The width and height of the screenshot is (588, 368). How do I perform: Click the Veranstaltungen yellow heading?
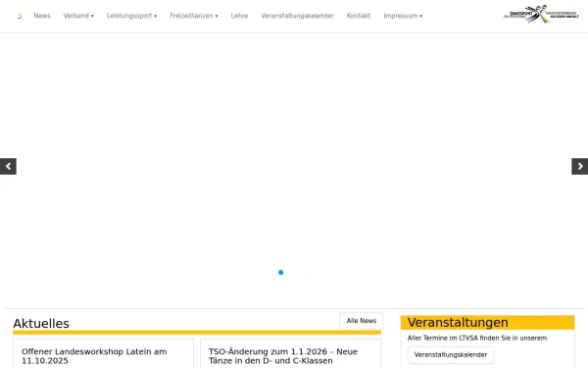(487, 323)
